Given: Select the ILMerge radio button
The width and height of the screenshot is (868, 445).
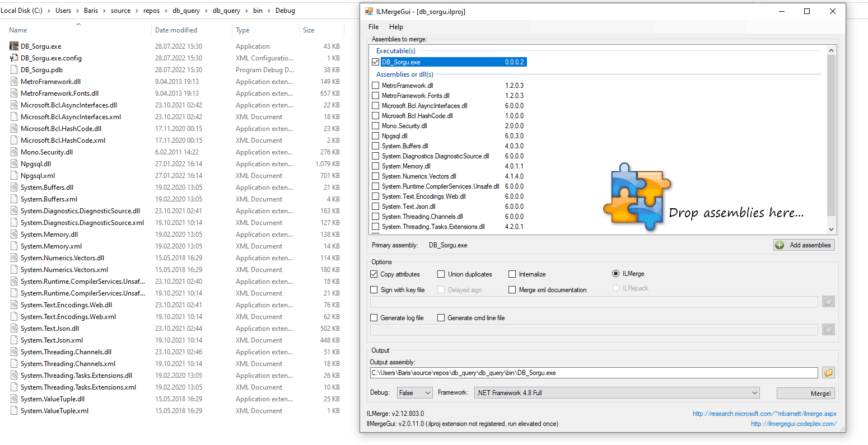Looking at the screenshot, I should click(x=616, y=274).
